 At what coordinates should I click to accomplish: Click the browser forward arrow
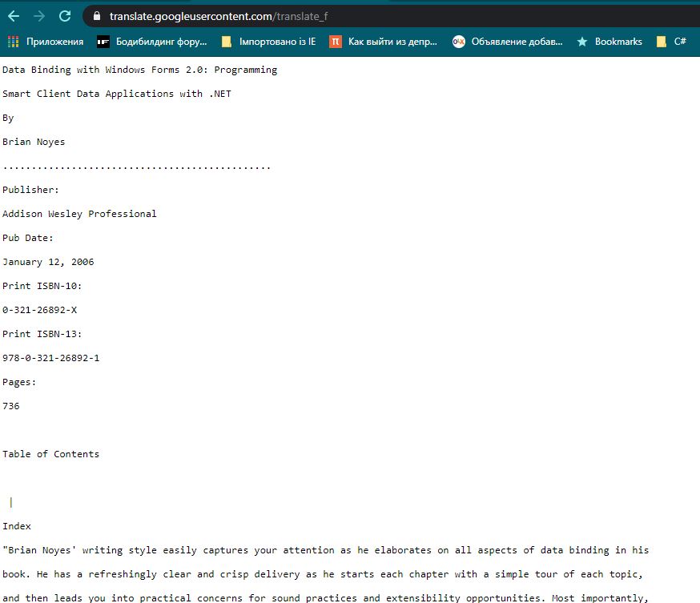pyautogui.click(x=39, y=16)
